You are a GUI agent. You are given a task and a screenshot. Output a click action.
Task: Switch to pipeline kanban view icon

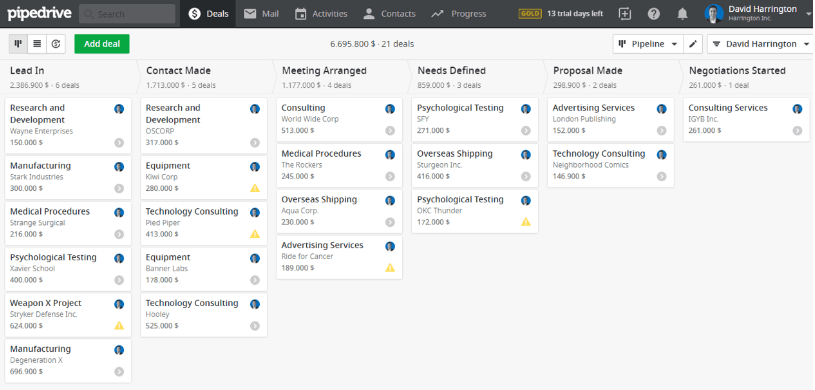(18, 44)
